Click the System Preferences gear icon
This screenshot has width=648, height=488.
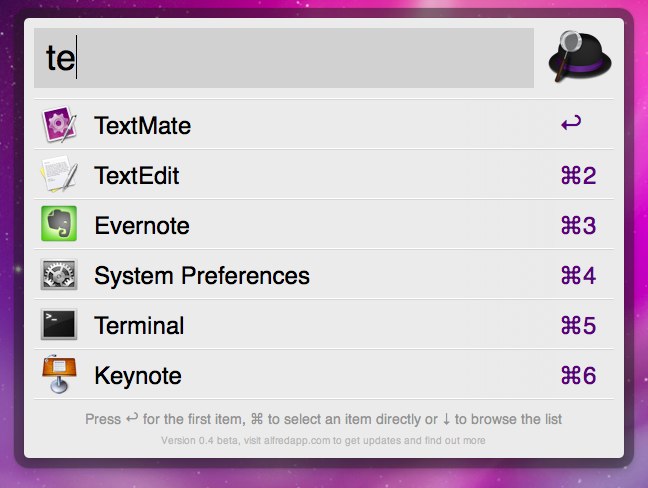[x=59, y=275]
